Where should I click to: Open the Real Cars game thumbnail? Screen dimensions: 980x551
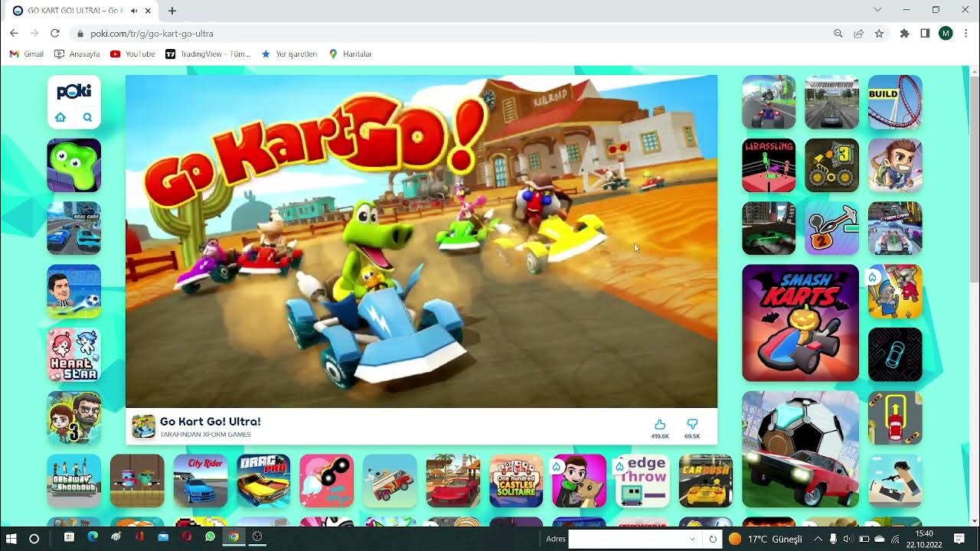pos(74,228)
